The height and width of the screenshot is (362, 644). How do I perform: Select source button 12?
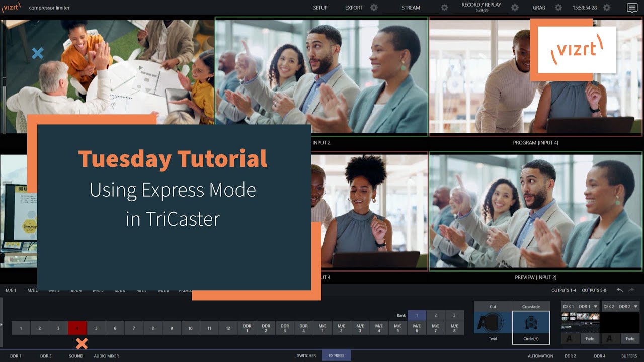tap(228, 328)
